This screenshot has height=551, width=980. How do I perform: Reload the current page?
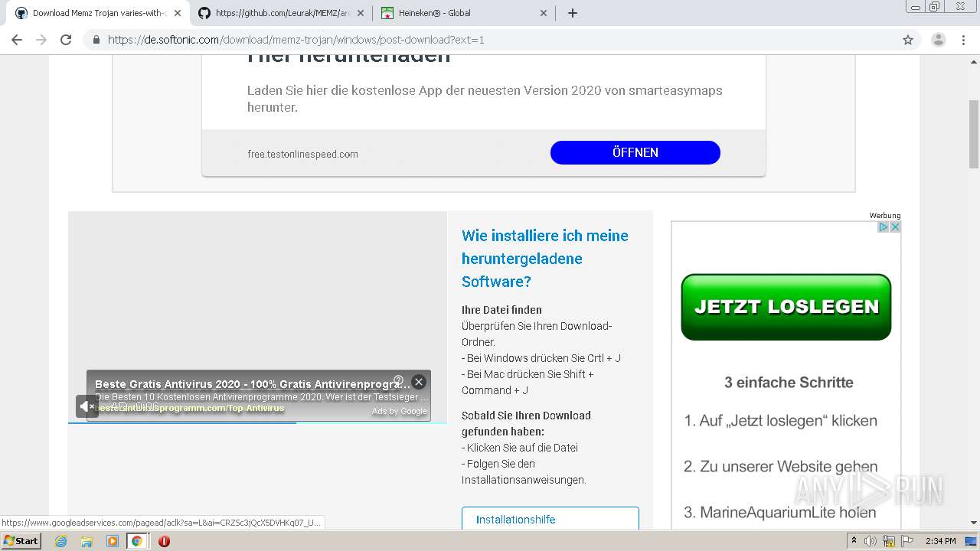pos(66,40)
